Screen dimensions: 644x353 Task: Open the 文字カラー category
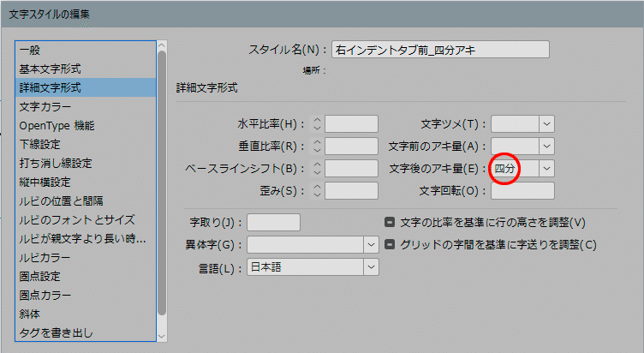tap(86, 106)
